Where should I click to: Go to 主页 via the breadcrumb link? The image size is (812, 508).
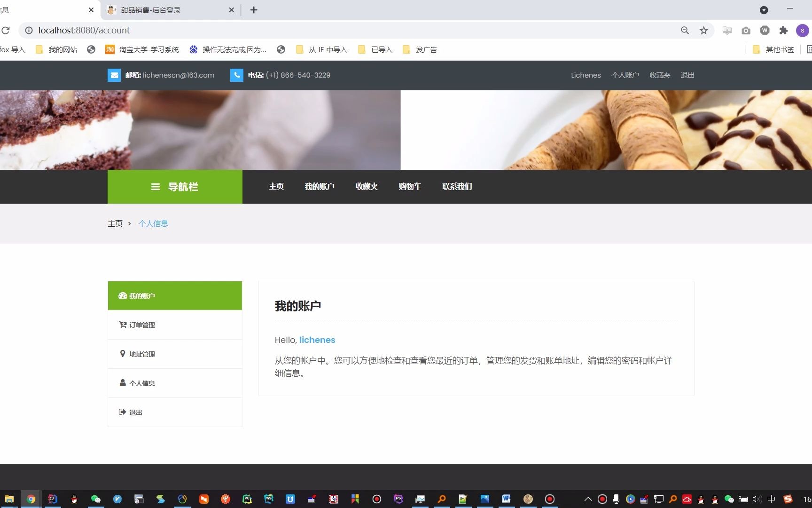click(115, 223)
